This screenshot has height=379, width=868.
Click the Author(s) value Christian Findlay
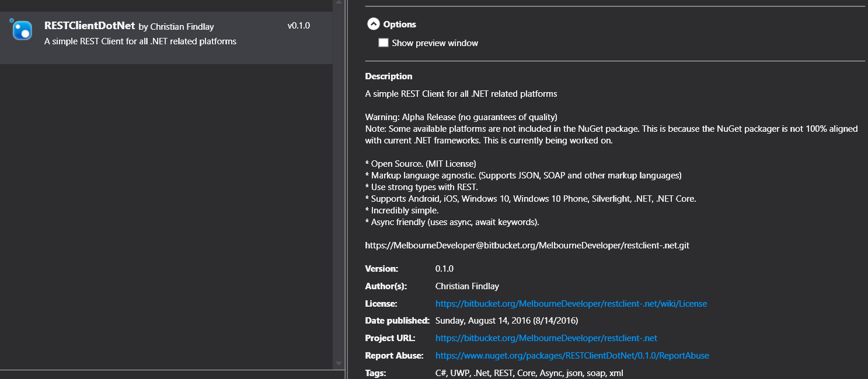point(467,286)
